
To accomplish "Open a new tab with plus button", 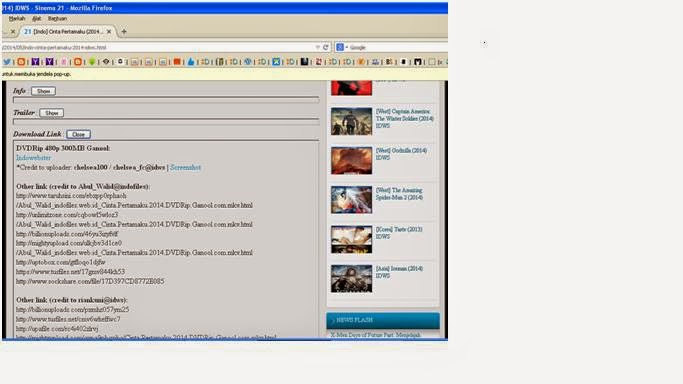I will pyautogui.click(x=124, y=31).
